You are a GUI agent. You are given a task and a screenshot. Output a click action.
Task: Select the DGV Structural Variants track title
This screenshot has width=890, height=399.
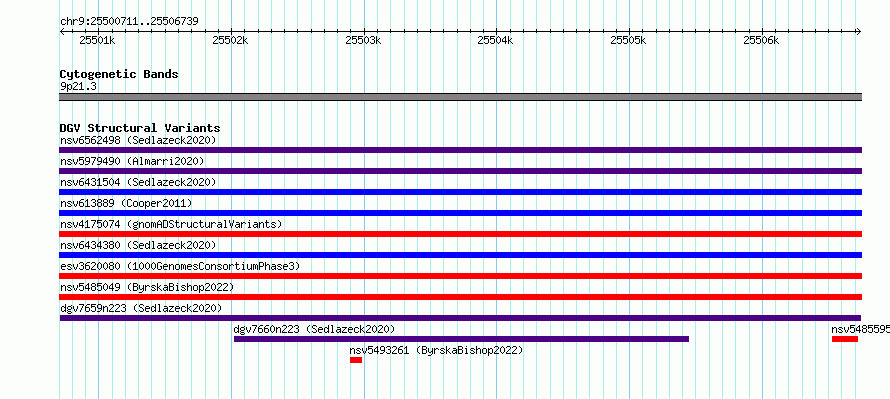click(x=140, y=128)
